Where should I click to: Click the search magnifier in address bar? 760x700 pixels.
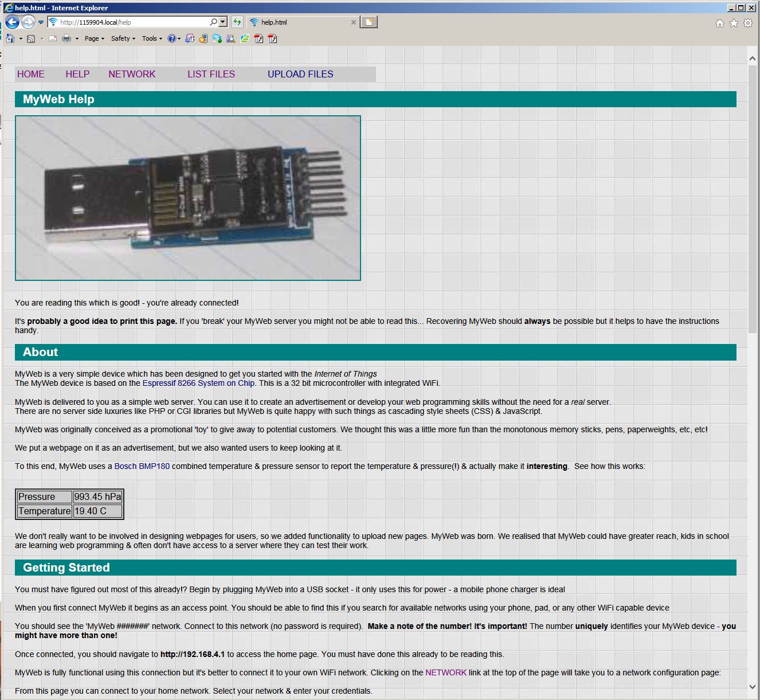(213, 22)
